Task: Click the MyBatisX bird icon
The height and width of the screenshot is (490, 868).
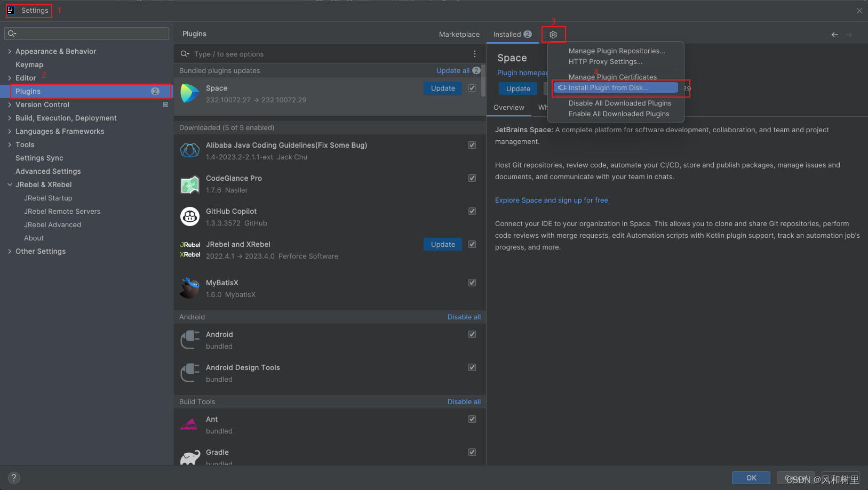Action: [x=189, y=288]
